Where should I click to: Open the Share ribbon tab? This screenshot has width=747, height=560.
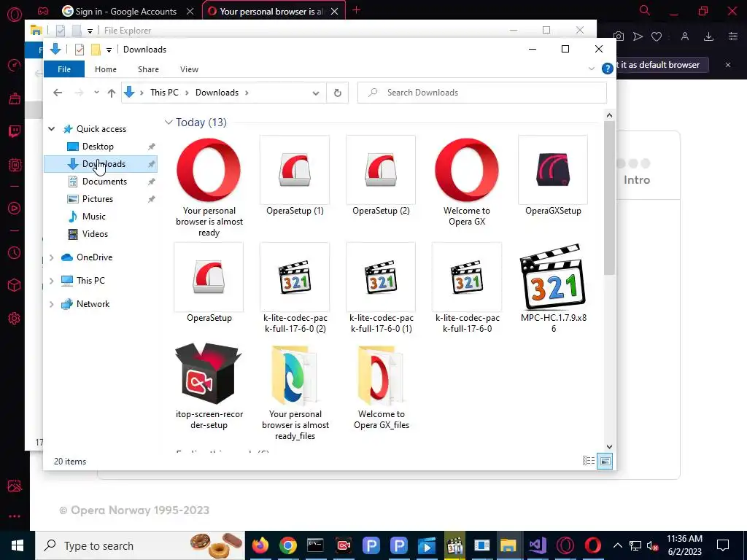(x=148, y=69)
